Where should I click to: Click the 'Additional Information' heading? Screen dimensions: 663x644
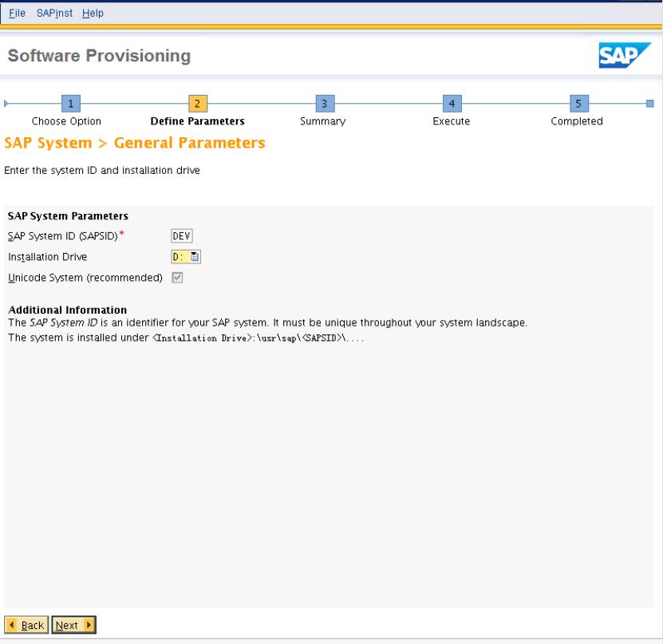tap(67, 310)
